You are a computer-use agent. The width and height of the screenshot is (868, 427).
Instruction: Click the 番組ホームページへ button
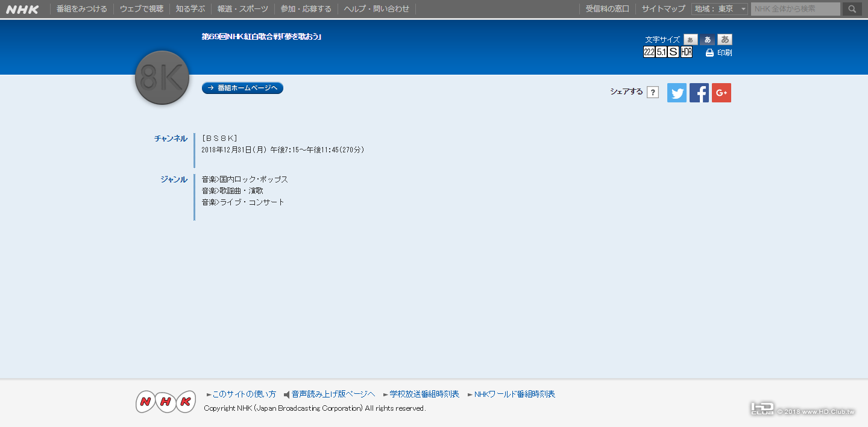tap(242, 88)
